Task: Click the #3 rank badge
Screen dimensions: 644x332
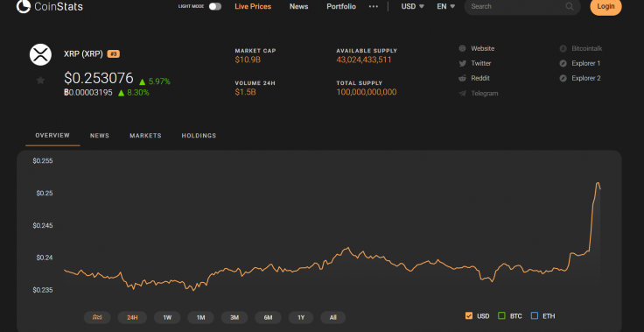Action: (114, 54)
